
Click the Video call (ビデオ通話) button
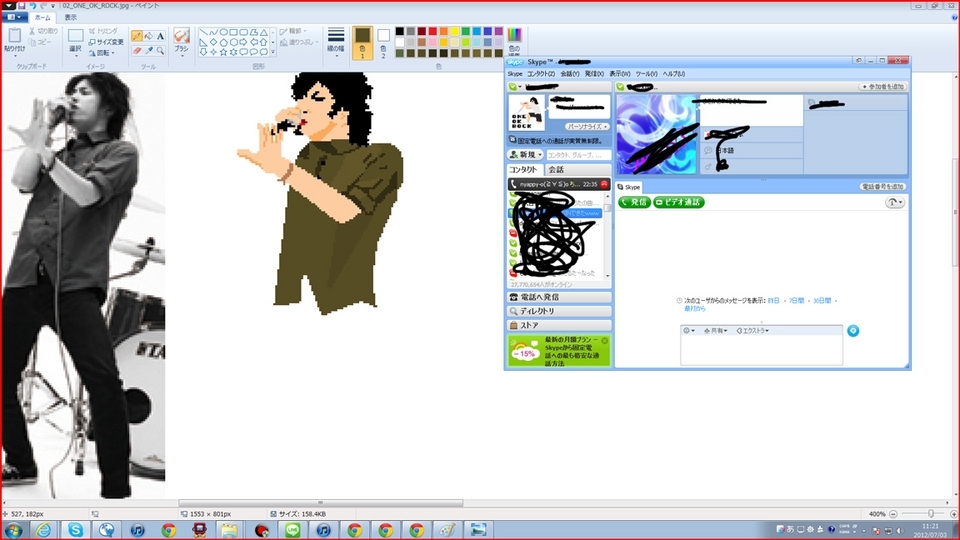[678, 202]
